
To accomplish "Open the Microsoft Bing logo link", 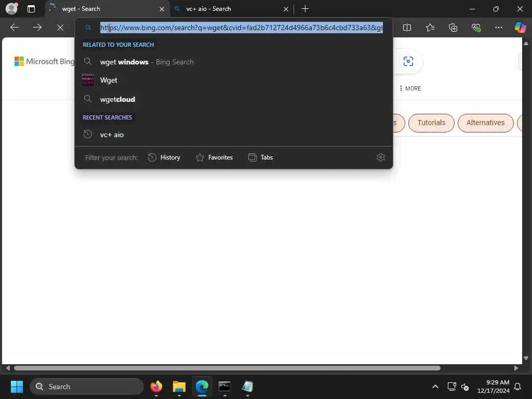I will 44,61.
